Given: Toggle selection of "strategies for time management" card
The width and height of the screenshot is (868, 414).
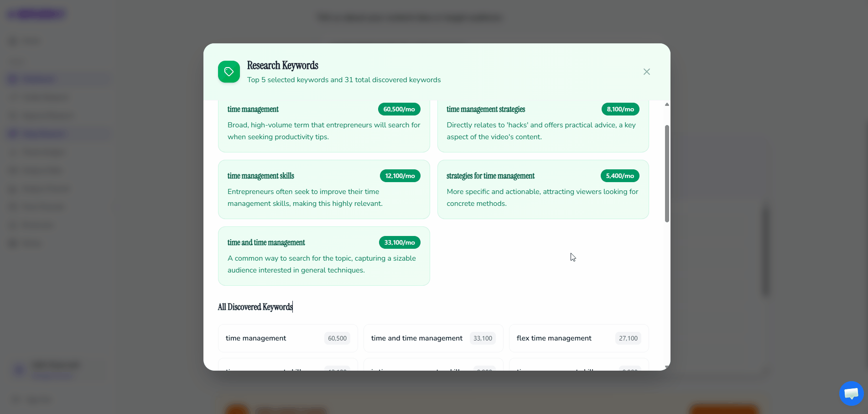Looking at the screenshot, I should coord(543,189).
